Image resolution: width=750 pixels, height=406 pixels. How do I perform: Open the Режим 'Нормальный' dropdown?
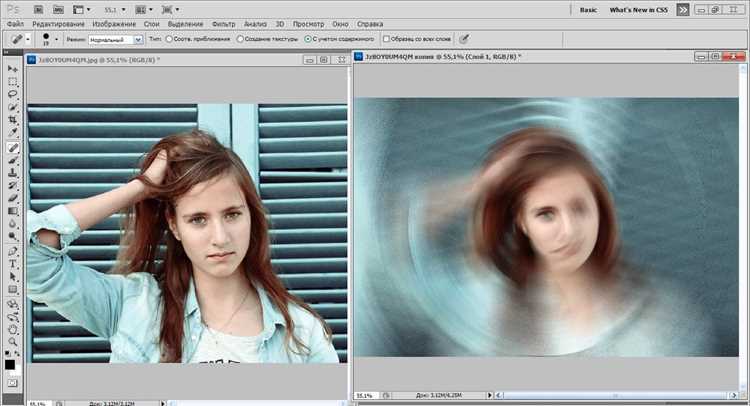tap(116, 40)
